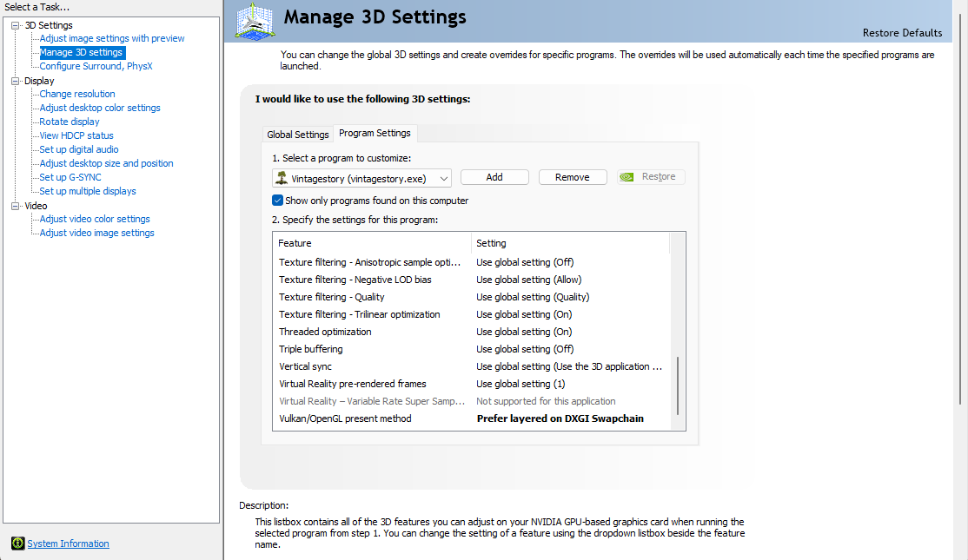Collapse the 3D Settings tree node
This screenshot has height=560, width=968.
click(x=16, y=25)
